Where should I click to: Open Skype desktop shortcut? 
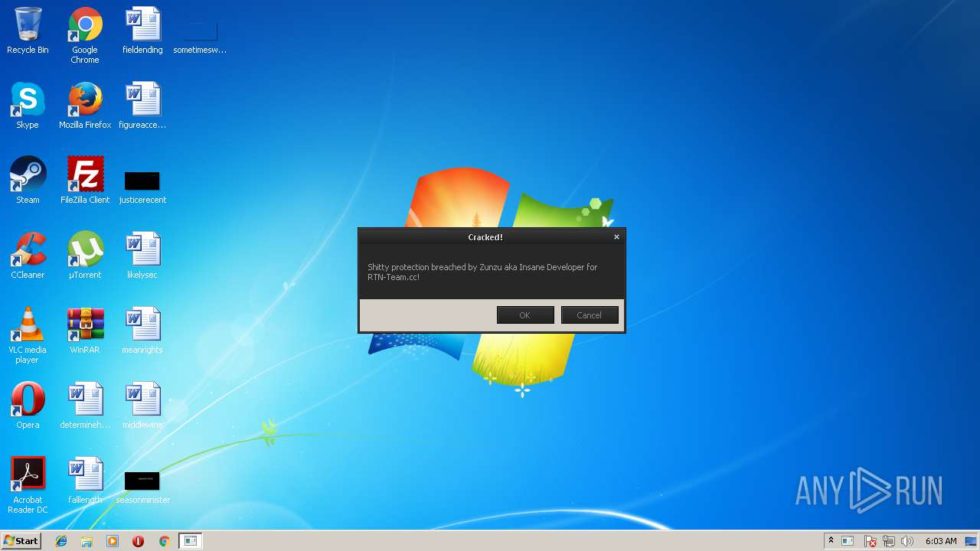[x=28, y=106]
